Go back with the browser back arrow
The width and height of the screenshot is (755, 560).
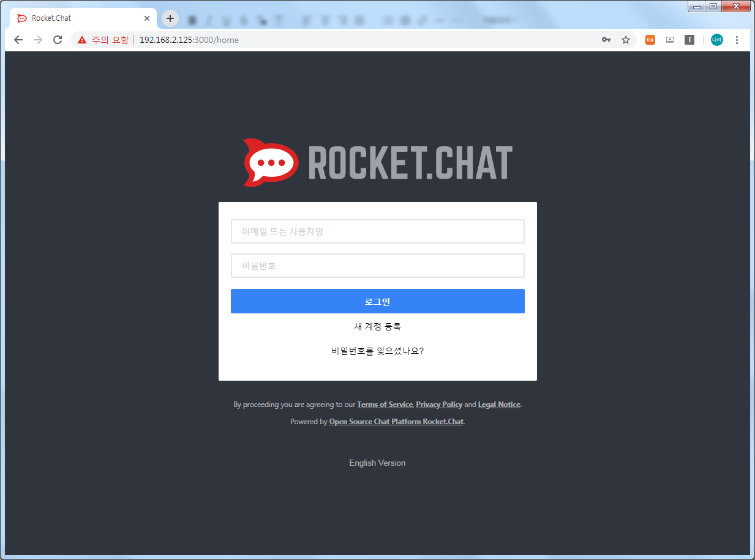(18, 40)
